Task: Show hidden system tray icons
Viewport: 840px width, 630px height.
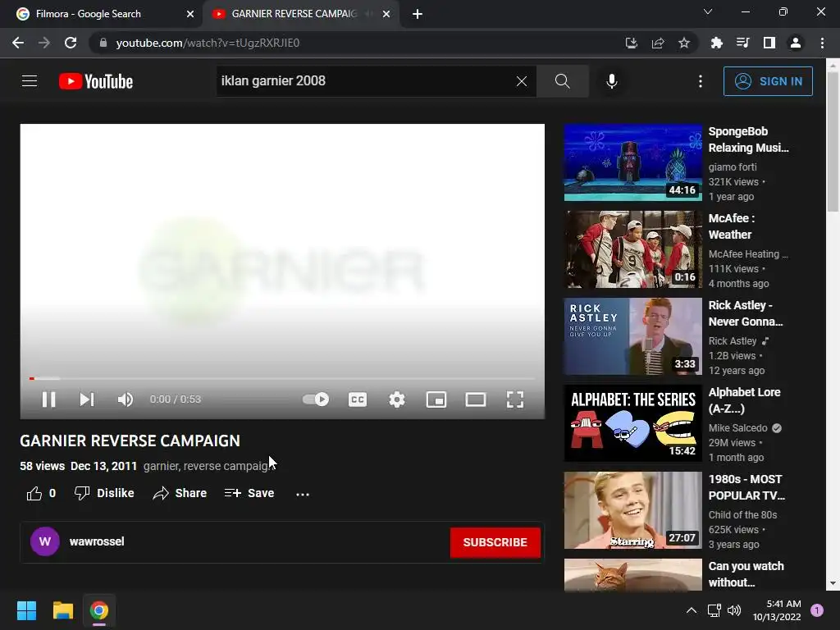Action: (x=692, y=610)
